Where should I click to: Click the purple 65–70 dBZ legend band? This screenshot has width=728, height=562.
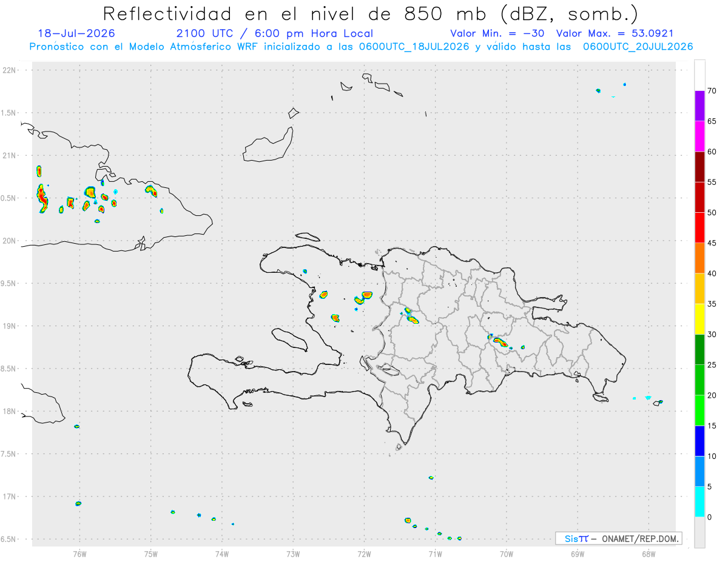(x=699, y=106)
